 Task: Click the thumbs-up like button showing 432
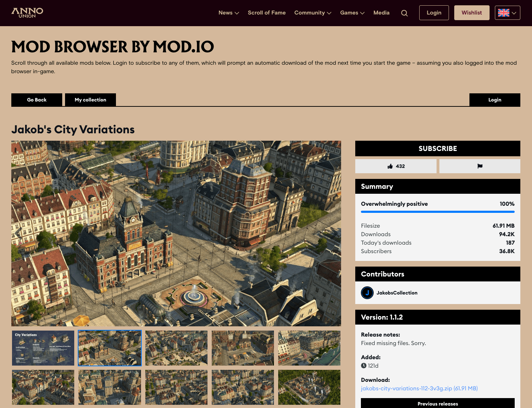(396, 166)
